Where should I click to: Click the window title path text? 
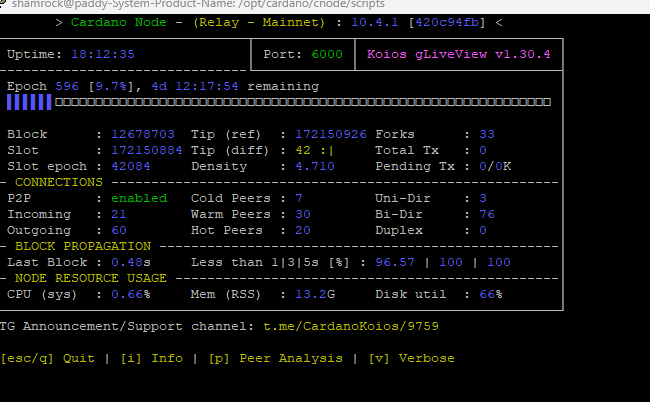point(198,5)
